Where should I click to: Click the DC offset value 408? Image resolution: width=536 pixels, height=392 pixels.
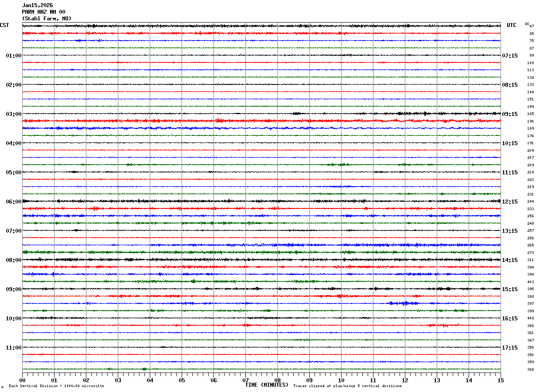point(531,319)
